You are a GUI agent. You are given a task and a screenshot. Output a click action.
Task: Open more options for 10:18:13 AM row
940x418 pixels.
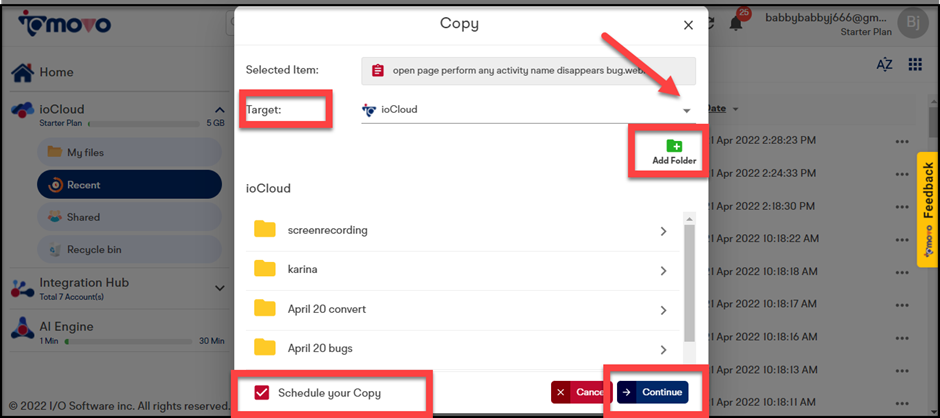click(902, 371)
